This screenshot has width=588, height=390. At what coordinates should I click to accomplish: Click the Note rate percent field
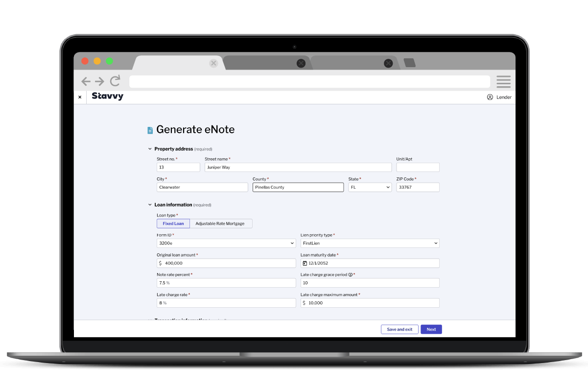click(226, 283)
